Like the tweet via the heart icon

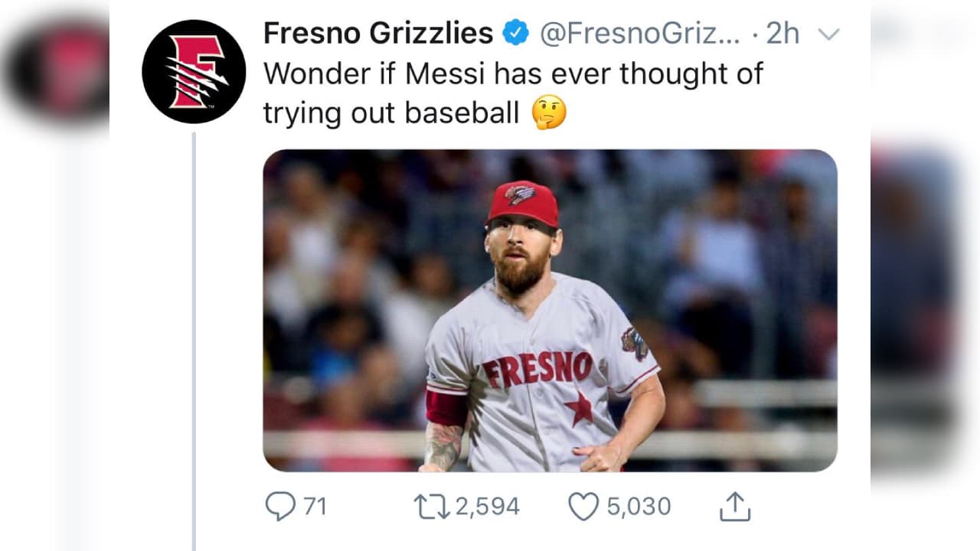coord(583,505)
